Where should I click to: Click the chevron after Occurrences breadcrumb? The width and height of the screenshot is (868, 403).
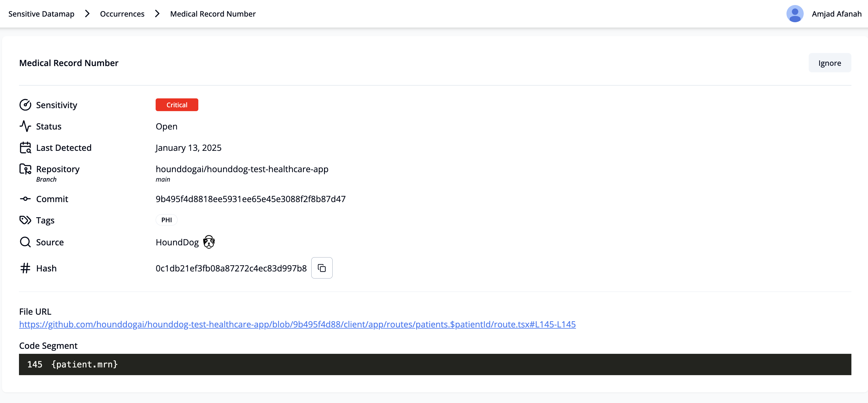pyautogui.click(x=157, y=14)
